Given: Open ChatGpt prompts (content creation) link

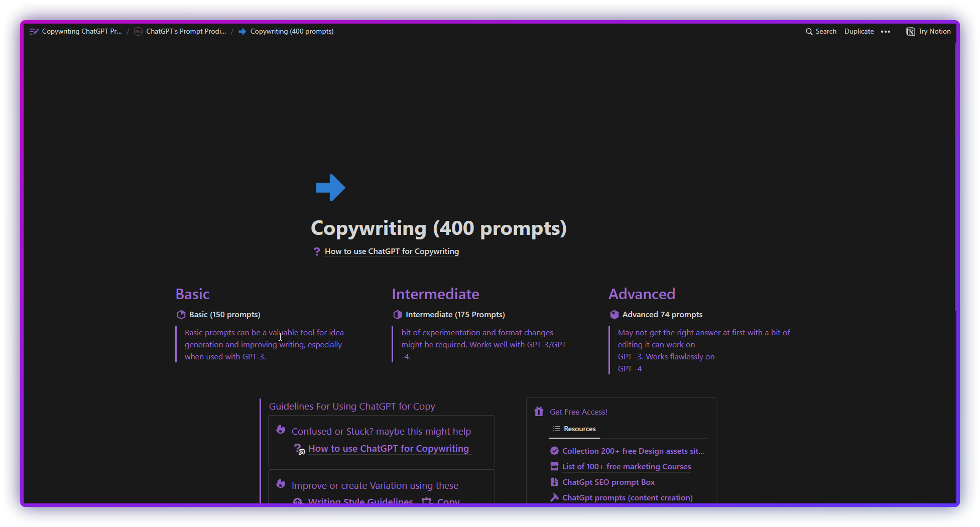Looking at the screenshot, I should (x=628, y=498).
